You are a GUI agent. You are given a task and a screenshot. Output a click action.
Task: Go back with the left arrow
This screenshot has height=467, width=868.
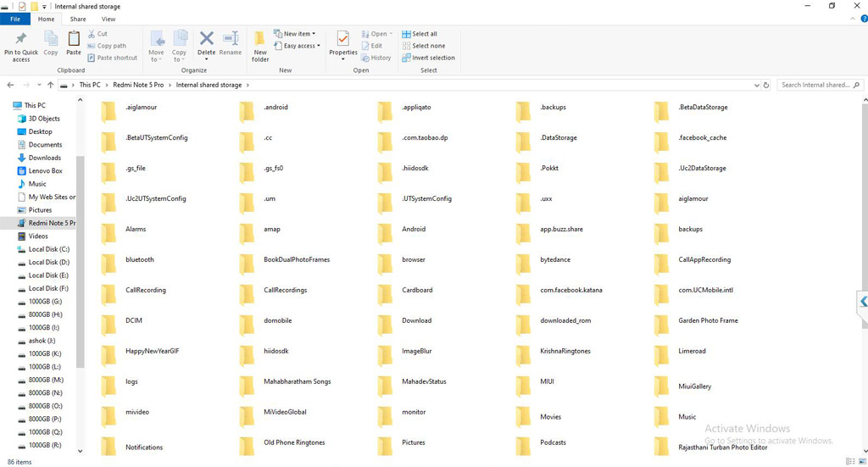pos(10,85)
